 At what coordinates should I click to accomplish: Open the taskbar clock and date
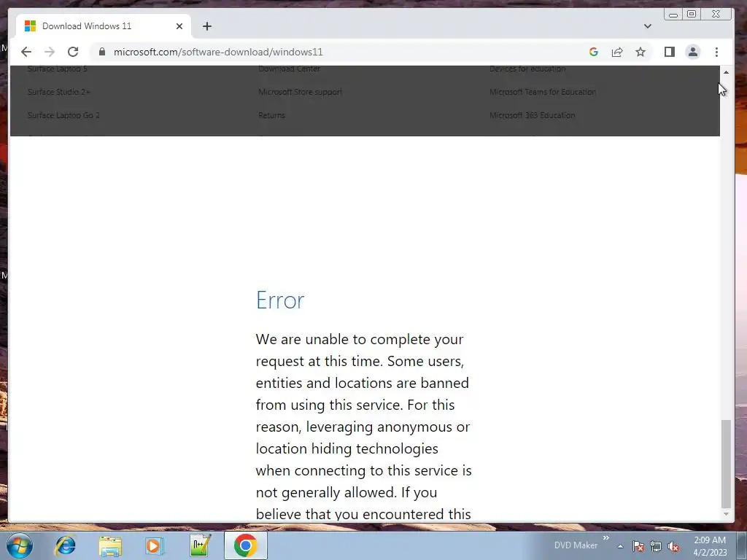tap(710, 546)
